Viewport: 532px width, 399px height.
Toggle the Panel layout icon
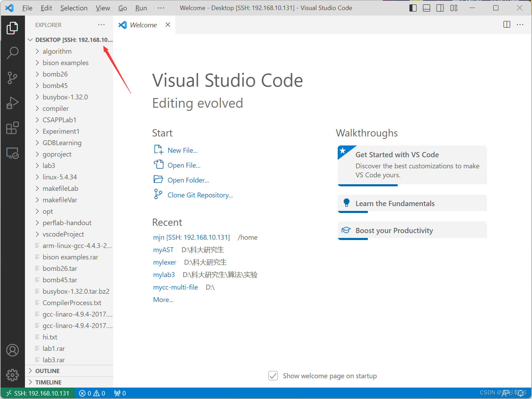coord(426,8)
